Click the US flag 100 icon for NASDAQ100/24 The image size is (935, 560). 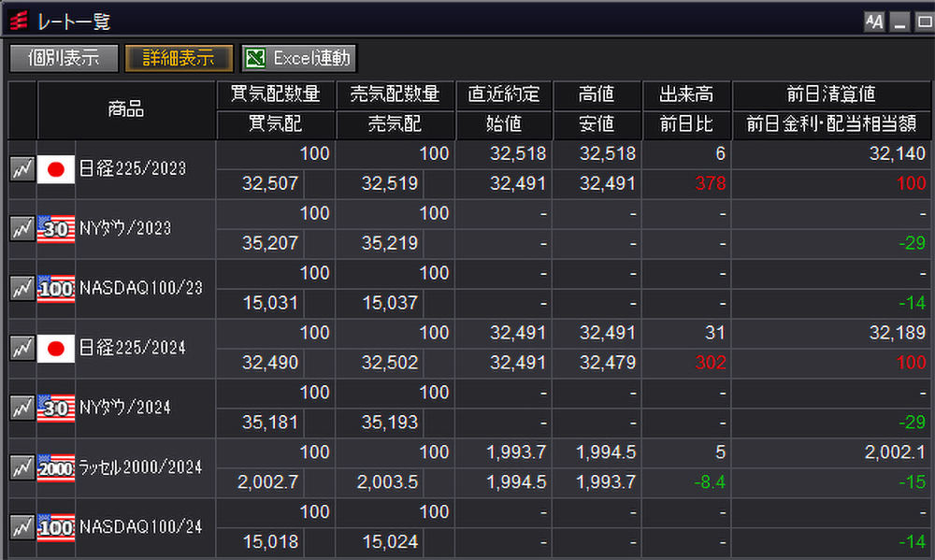[56, 527]
